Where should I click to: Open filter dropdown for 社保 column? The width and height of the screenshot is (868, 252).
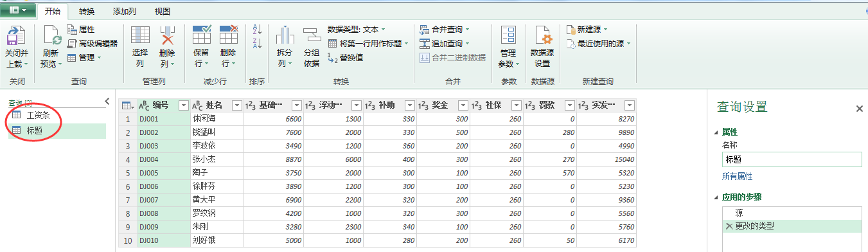click(x=517, y=105)
